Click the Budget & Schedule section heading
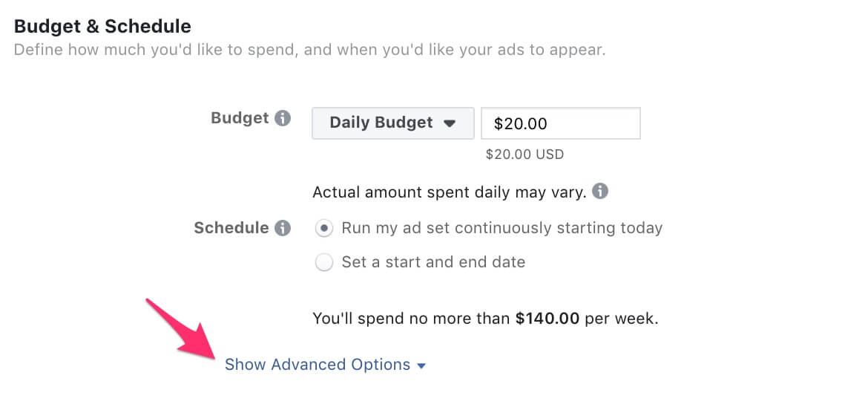868x407 pixels. point(102,26)
